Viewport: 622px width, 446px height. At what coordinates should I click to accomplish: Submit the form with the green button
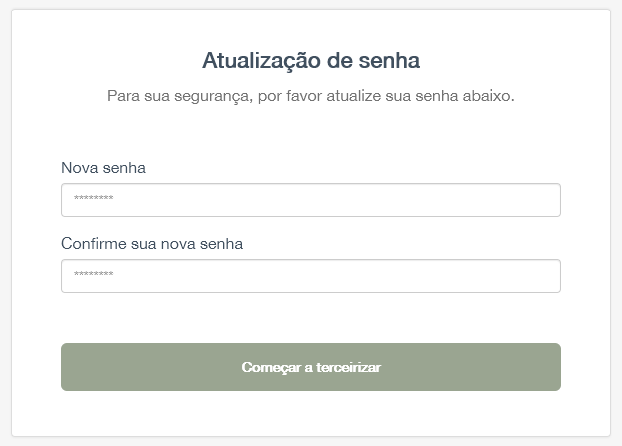[310, 367]
